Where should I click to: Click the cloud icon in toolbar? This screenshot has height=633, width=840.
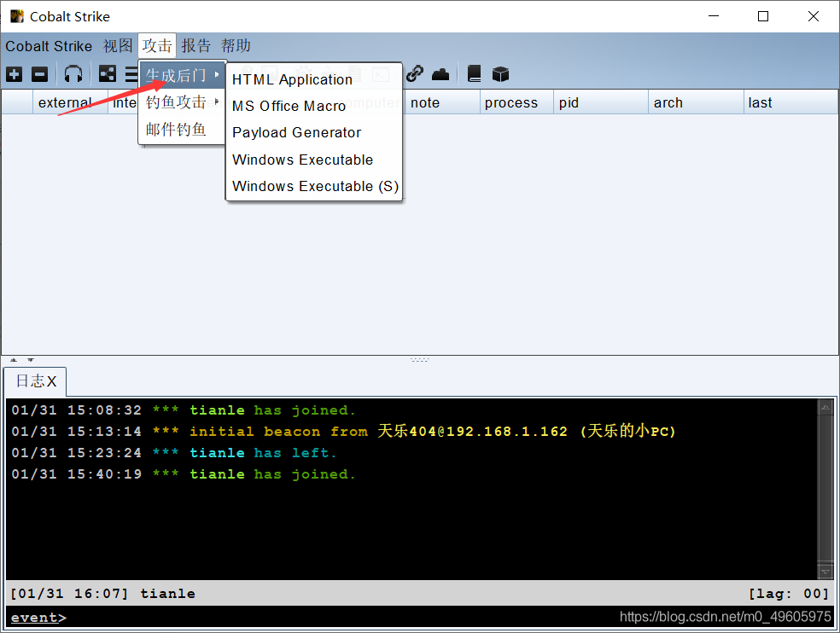(440, 74)
